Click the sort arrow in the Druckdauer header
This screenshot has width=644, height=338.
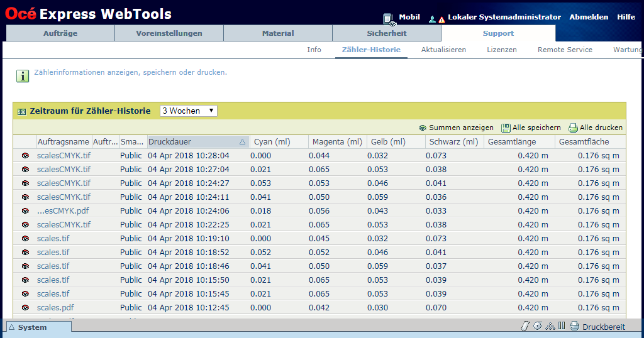242,142
